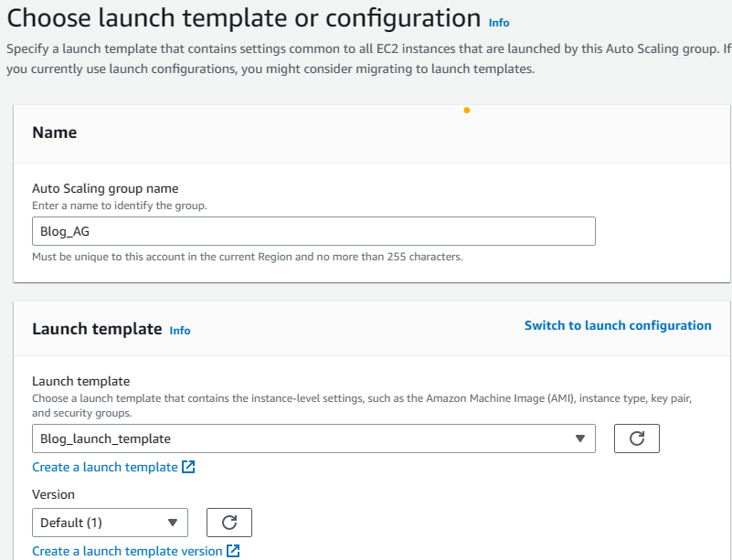Click the arrow in the Blog_launch_template dropdown
Screen dimensions: 732x560
(579, 438)
